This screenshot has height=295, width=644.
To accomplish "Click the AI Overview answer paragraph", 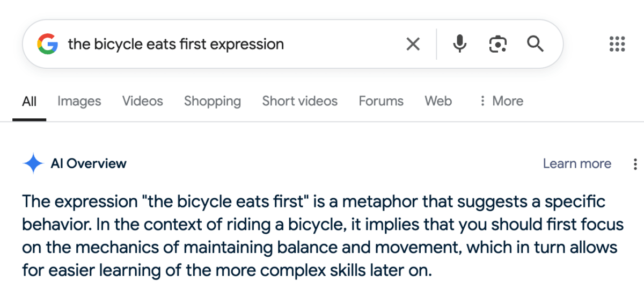I will point(322,236).
